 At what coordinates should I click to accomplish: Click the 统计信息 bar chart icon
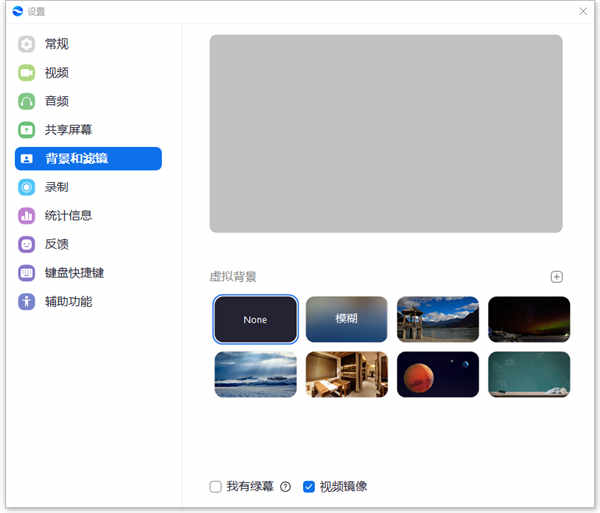(26, 216)
